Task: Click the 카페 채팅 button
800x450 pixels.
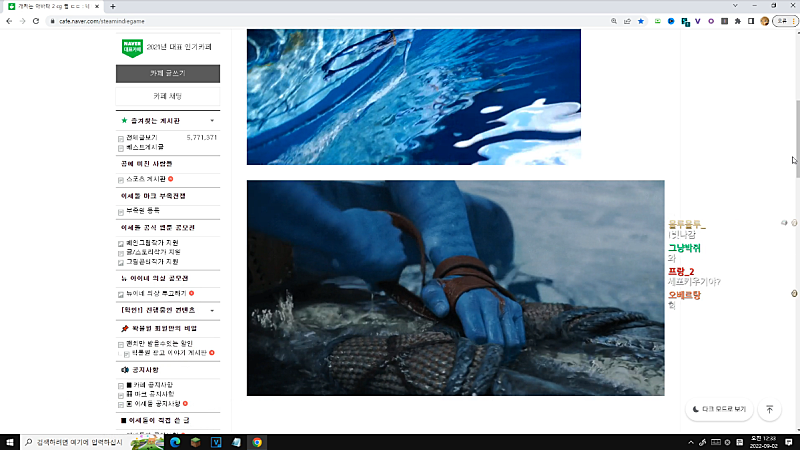Action: tap(168, 96)
